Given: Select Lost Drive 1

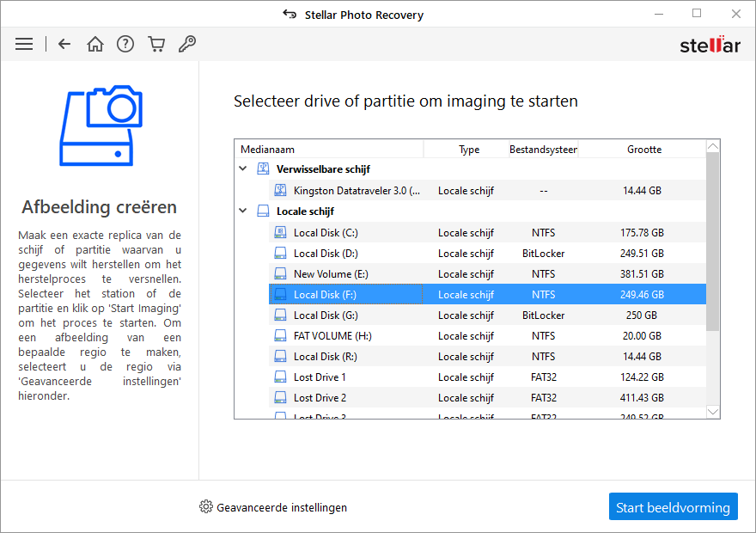Looking at the screenshot, I should tap(487, 377).
